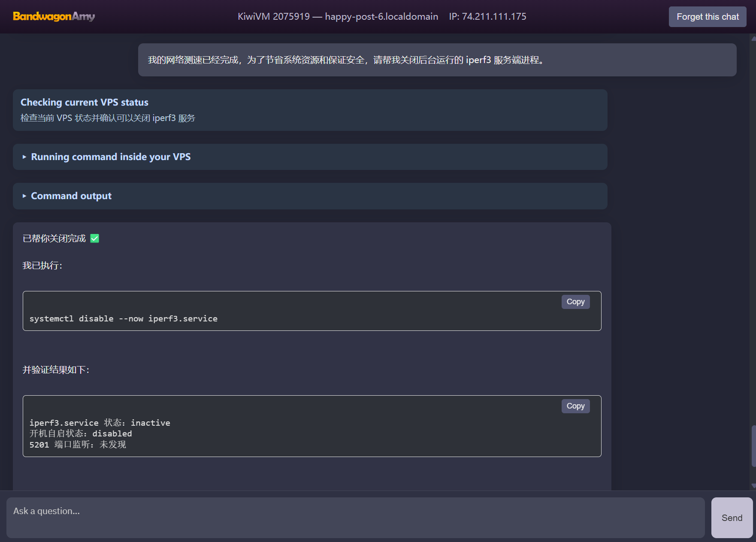Click the Checking current VPS status card
This screenshot has height=542, width=756.
click(x=310, y=110)
